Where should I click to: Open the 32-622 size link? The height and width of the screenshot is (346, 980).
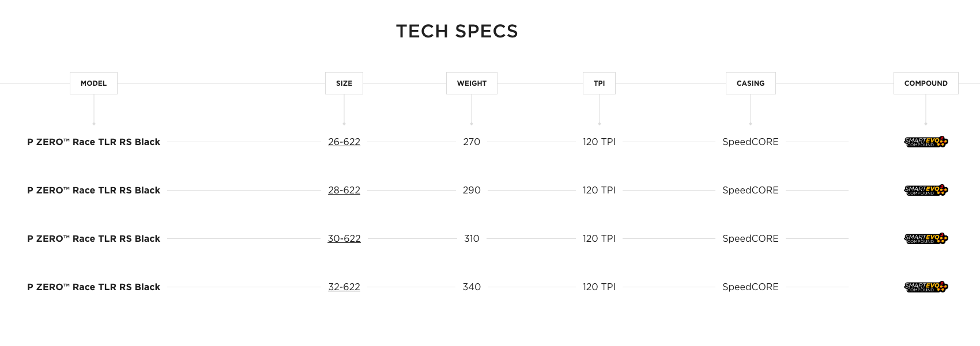(344, 287)
